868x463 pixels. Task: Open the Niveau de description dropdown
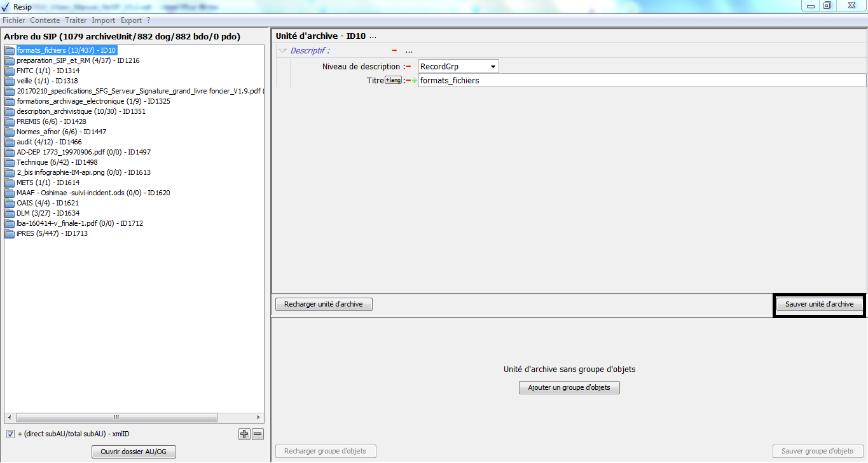tap(492, 67)
